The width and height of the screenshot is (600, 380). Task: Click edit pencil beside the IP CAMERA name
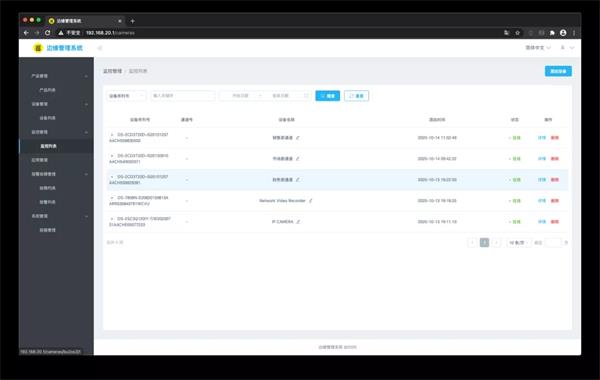(x=298, y=222)
